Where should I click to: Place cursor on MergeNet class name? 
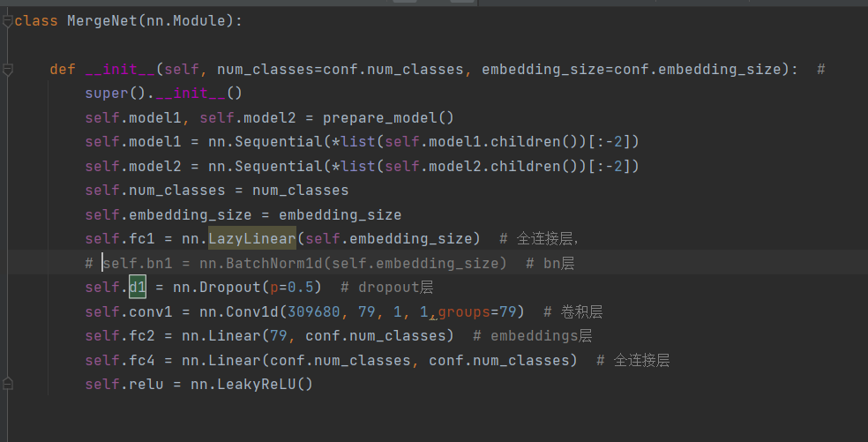pyautogui.click(x=102, y=21)
